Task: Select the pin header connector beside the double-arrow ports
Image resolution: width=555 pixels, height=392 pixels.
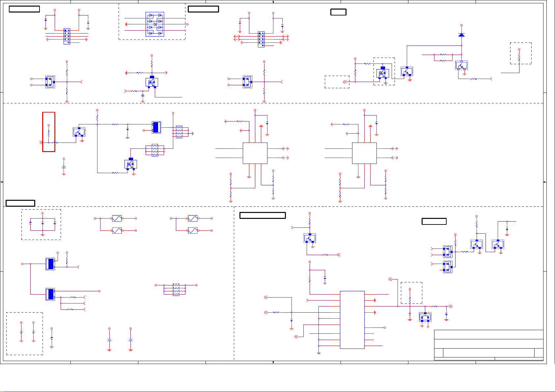Action: (x=261, y=39)
